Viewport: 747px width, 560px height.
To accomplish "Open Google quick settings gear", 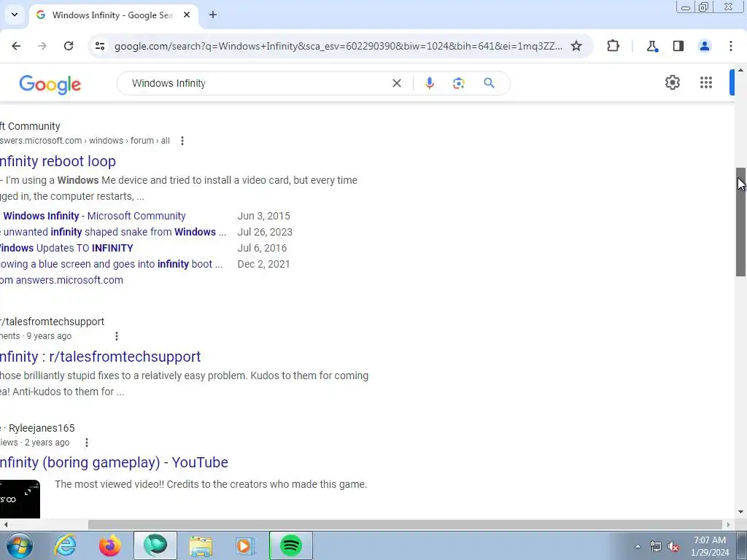I will pos(672,82).
